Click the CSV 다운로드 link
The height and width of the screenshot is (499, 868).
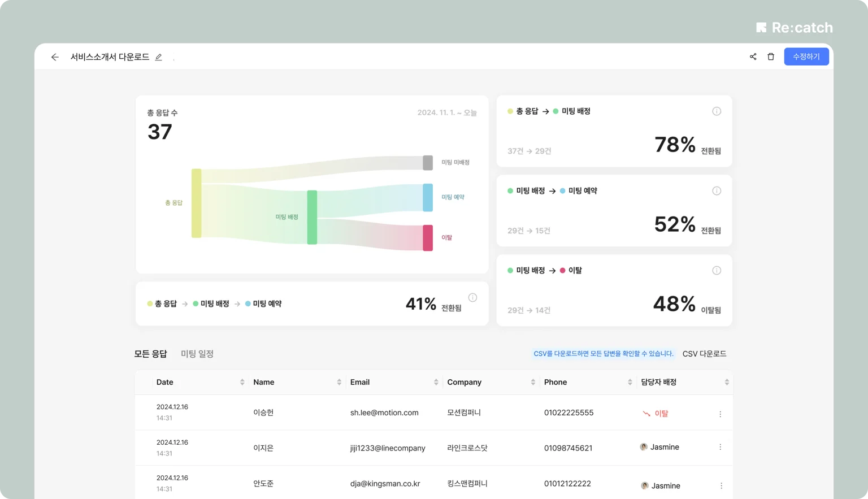[x=704, y=354]
